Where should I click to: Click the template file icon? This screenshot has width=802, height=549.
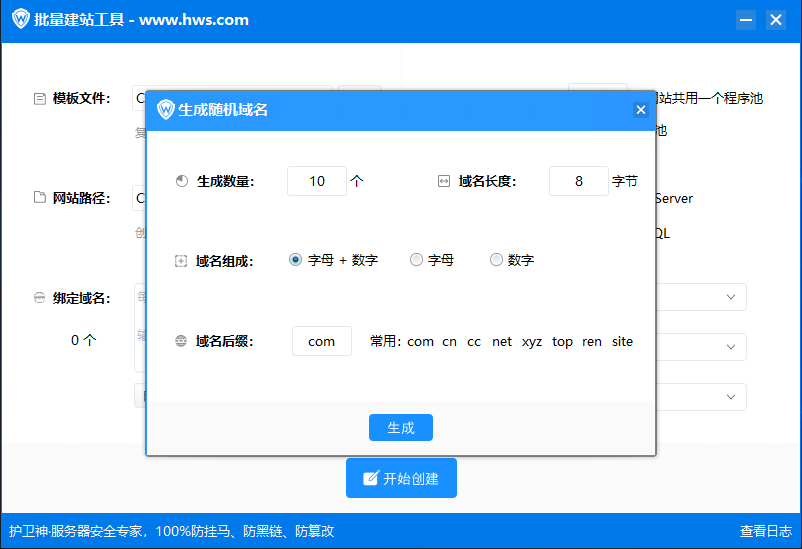coord(39,99)
